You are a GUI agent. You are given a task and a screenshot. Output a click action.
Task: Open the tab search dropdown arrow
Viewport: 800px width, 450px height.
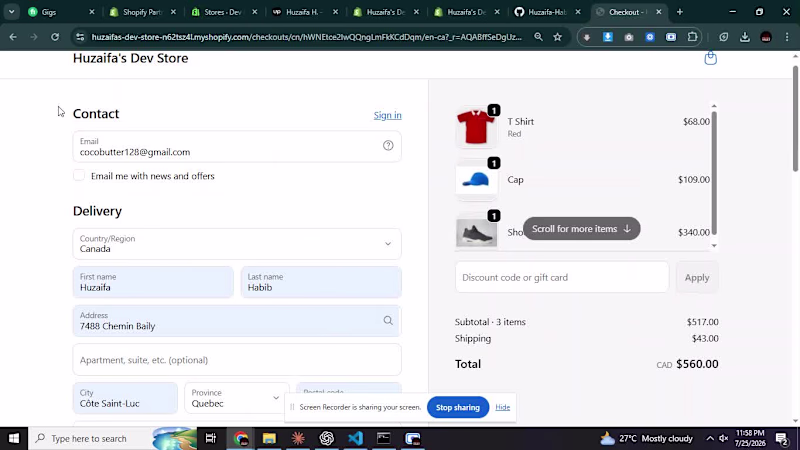tap(11, 12)
